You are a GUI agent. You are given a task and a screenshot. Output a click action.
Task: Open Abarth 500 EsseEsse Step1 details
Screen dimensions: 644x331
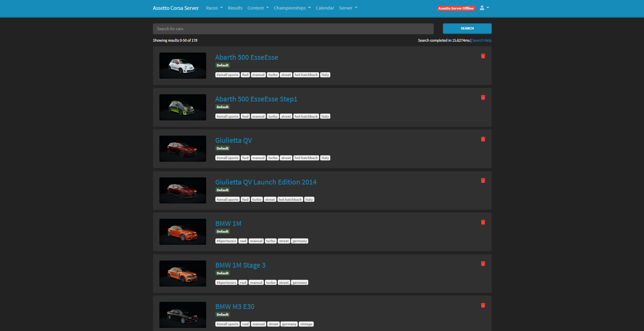256,99
